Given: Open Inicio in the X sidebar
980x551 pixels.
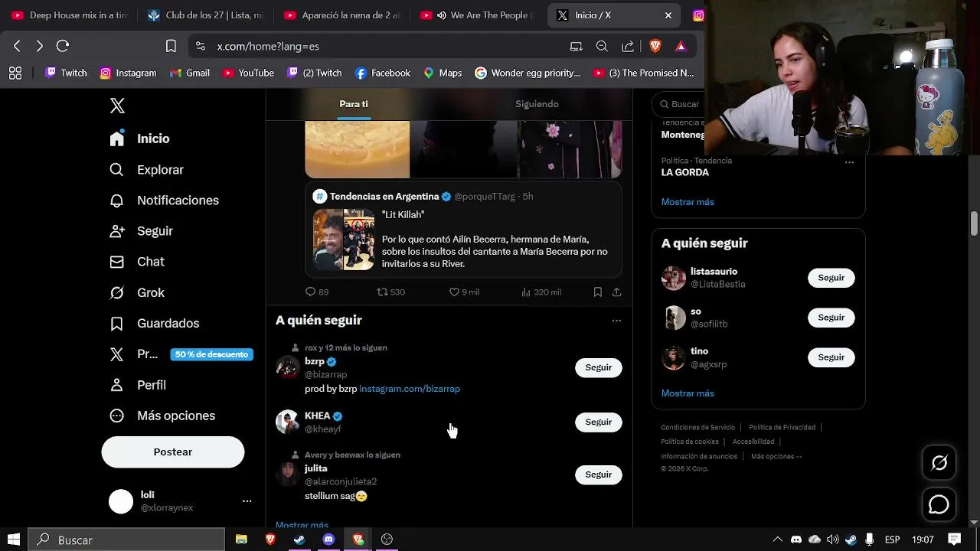Looking at the screenshot, I should tap(140, 139).
